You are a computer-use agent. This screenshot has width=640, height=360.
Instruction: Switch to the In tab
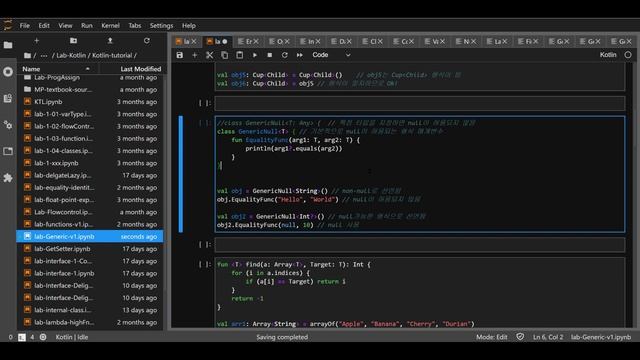coord(310,41)
